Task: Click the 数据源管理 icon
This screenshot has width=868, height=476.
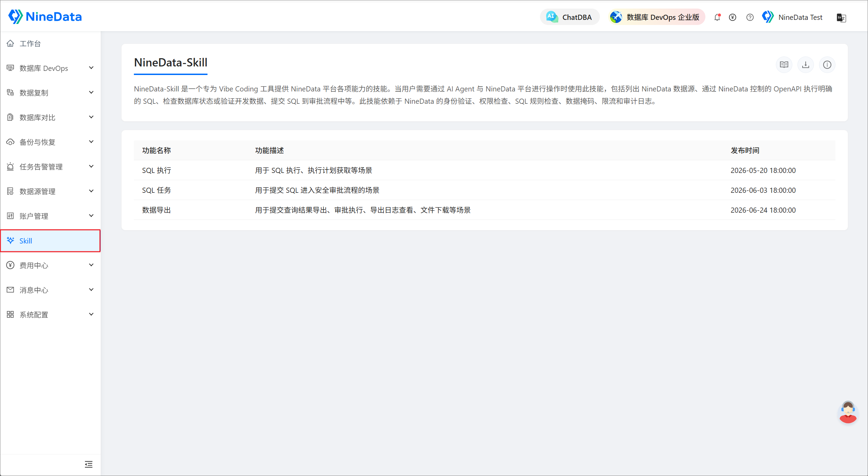Action: click(10, 191)
